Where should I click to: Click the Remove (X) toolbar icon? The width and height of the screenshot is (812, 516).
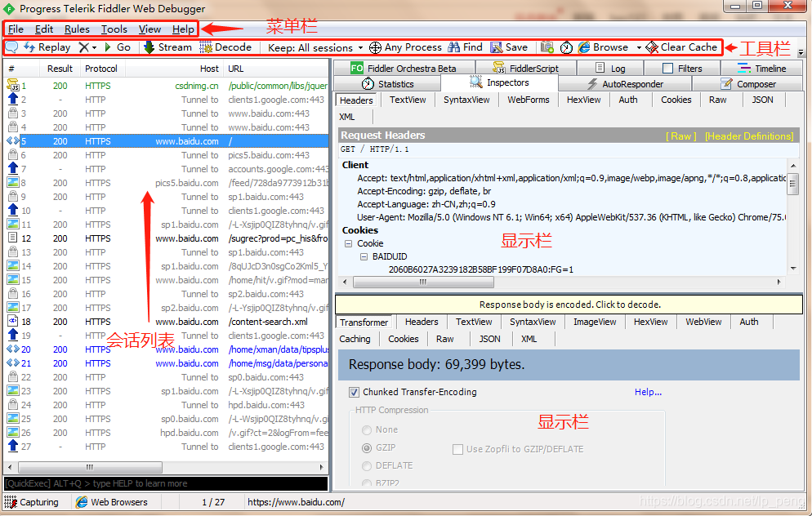(x=83, y=47)
